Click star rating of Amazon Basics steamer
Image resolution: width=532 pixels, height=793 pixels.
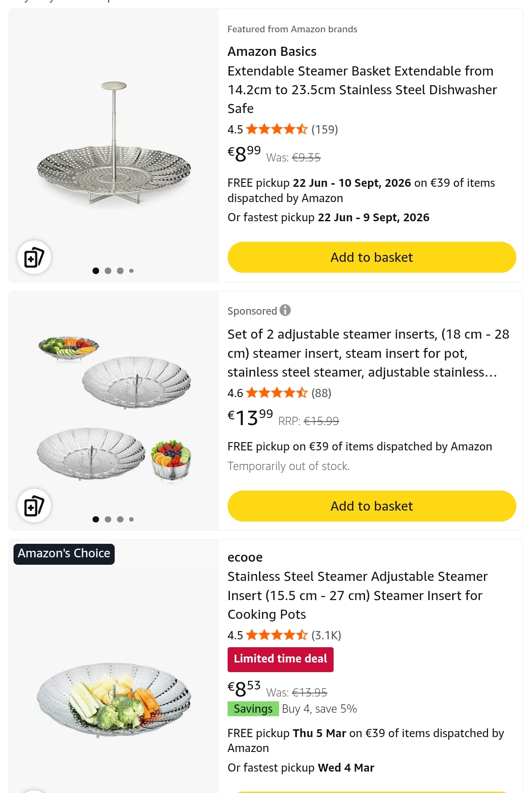click(x=276, y=130)
